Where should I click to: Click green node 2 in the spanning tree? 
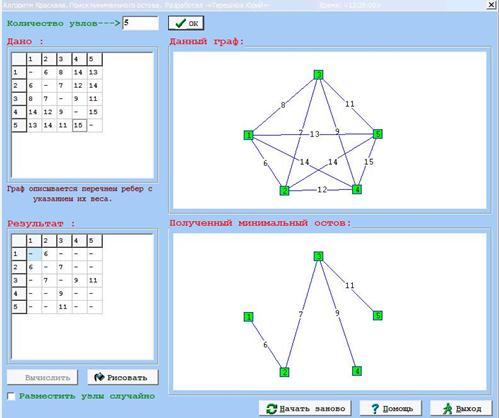[284, 372]
